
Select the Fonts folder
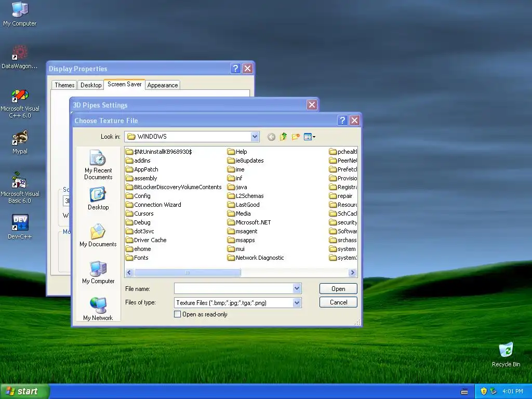click(x=137, y=258)
